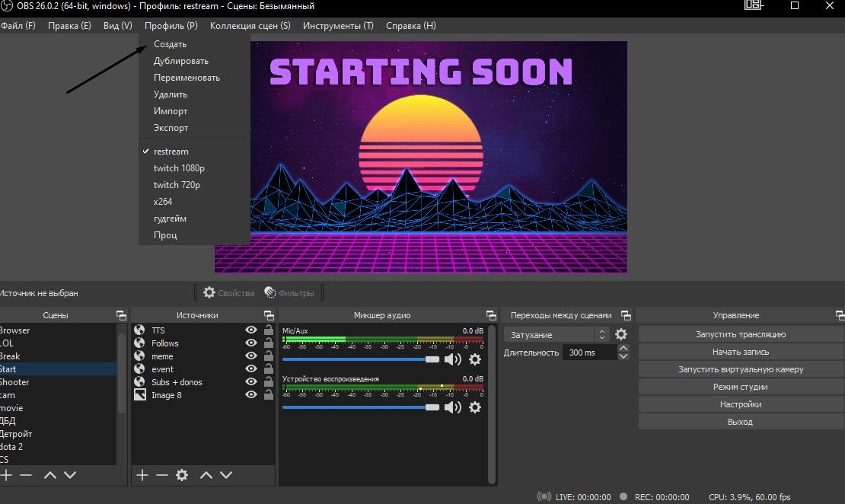
Task: Open transition properties gear beside Затухание
Action: 621,334
